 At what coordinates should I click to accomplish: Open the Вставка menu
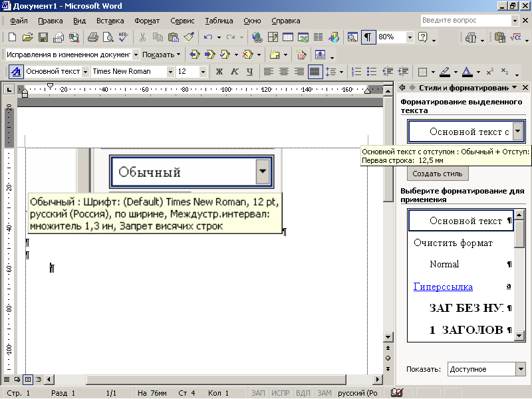point(110,21)
